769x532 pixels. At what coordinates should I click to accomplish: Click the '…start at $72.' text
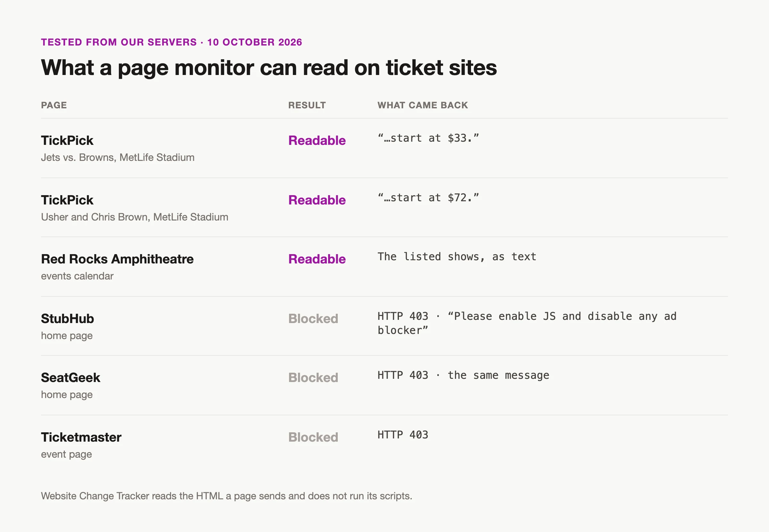pyautogui.click(x=428, y=197)
